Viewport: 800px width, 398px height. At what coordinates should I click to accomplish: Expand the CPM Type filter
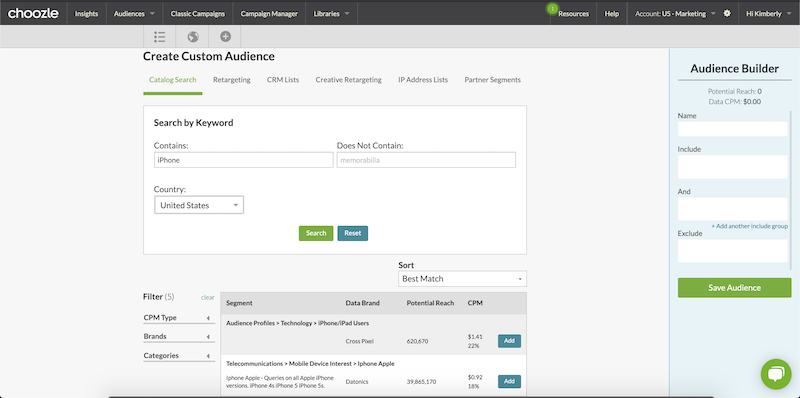click(x=179, y=318)
